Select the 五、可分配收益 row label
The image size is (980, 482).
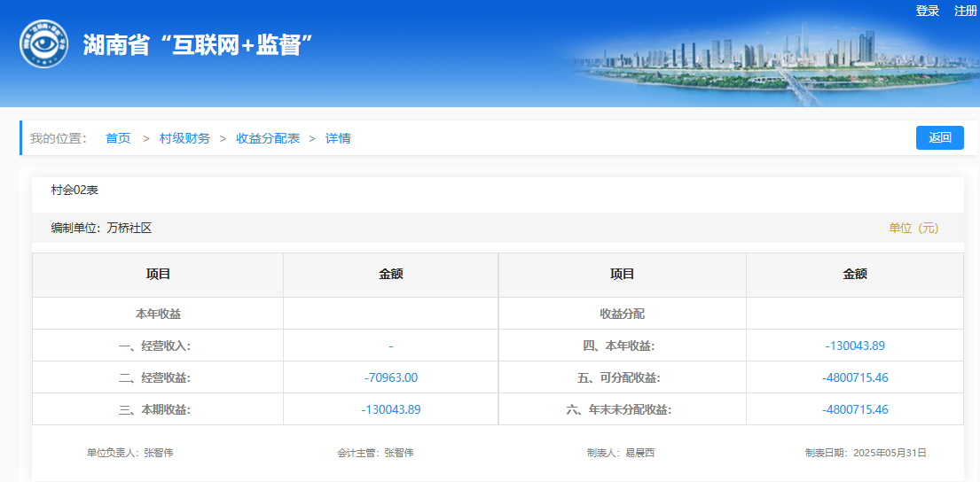click(617, 377)
